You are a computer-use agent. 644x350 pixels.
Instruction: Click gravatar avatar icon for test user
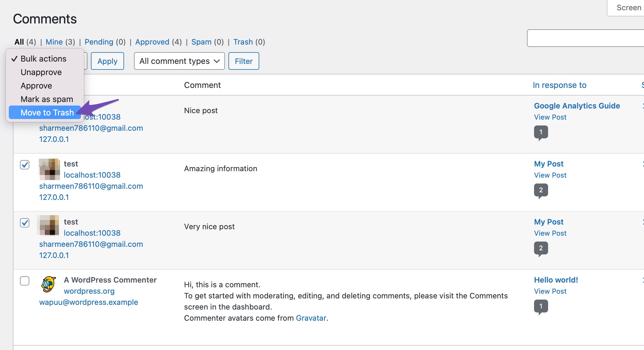49,168
